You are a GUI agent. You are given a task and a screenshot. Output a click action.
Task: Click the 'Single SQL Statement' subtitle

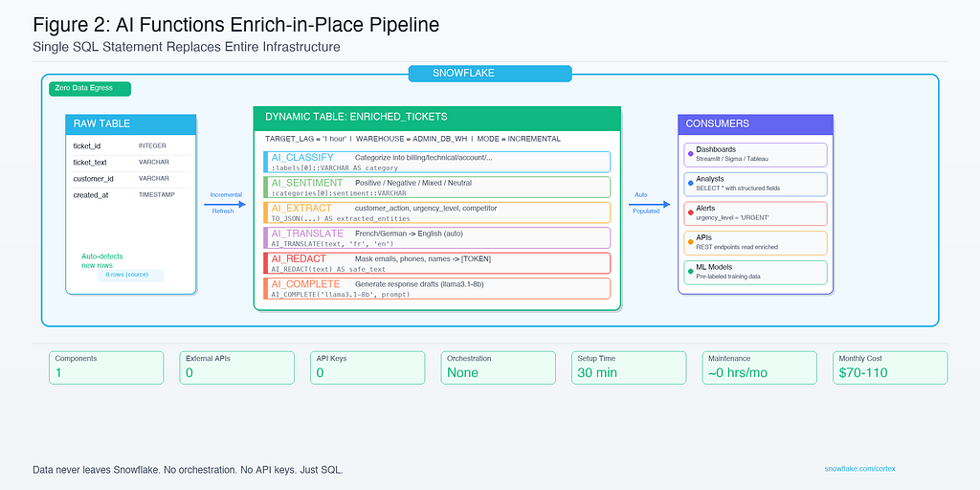(x=187, y=47)
